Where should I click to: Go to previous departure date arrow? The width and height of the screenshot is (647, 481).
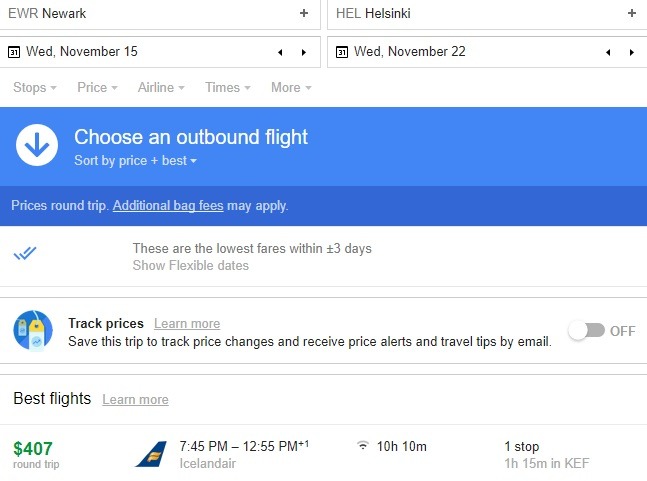[280, 52]
